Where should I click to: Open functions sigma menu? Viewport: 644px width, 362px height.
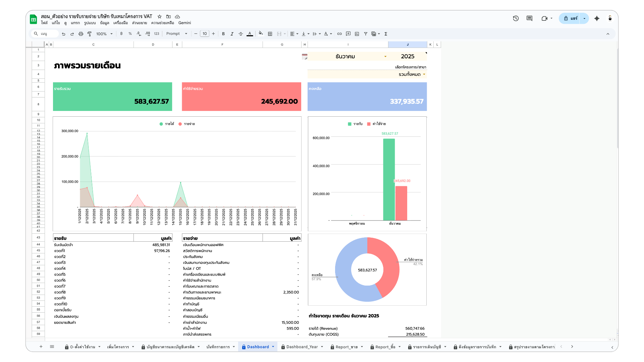point(386,34)
